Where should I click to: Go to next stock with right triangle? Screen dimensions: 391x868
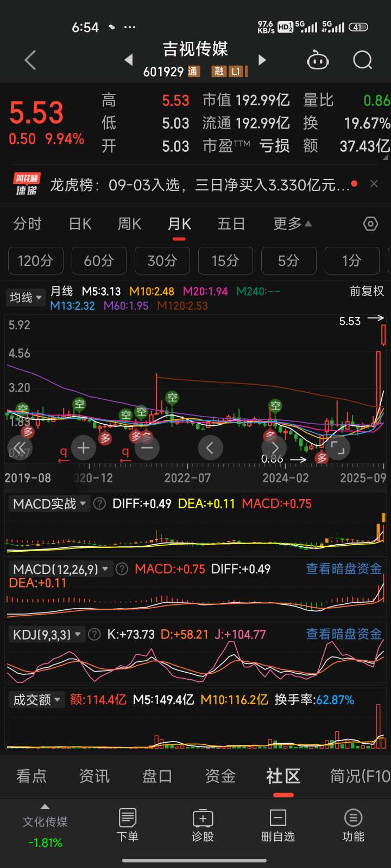[x=262, y=60]
